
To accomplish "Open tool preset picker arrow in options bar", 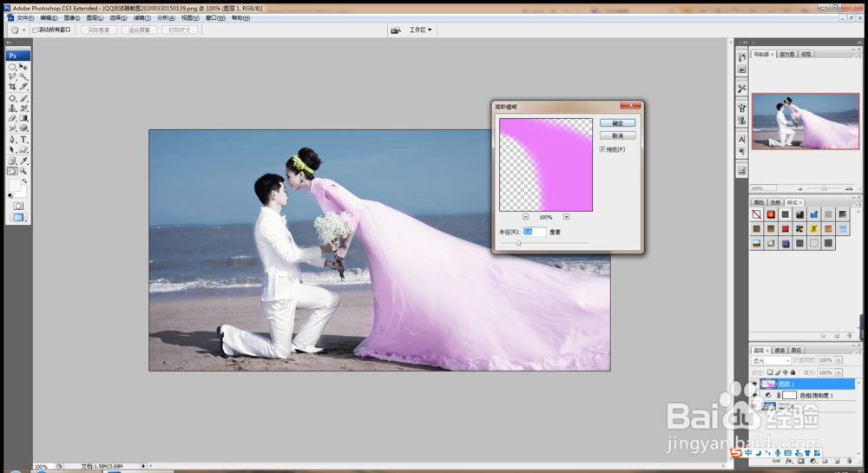I will [x=23, y=30].
